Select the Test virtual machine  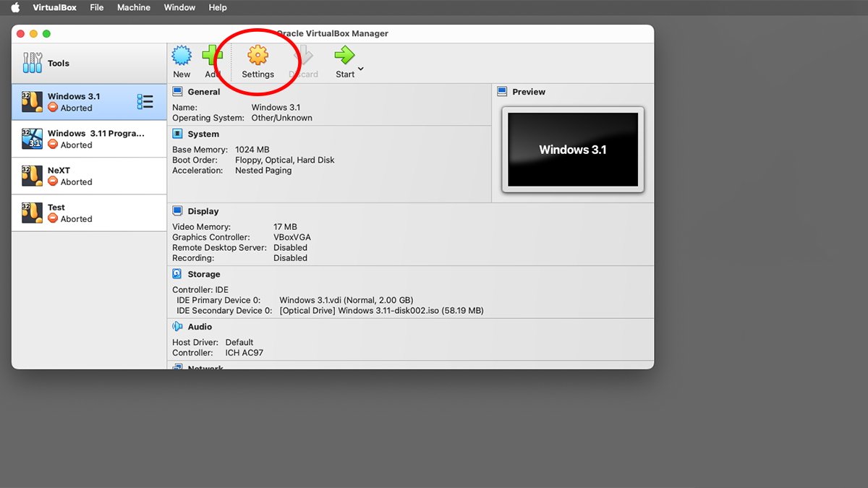pos(89,213)
